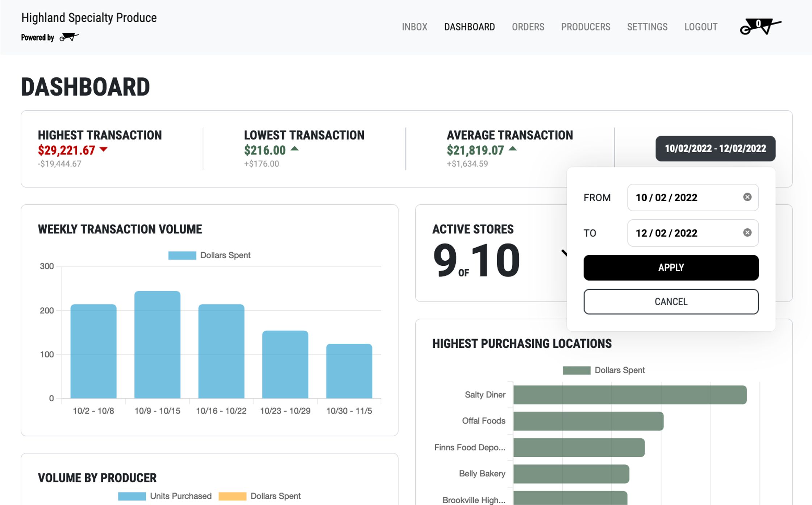
Task: Toggle Dollars Spent legend in Volume by Producer
Action: [260, 496]
